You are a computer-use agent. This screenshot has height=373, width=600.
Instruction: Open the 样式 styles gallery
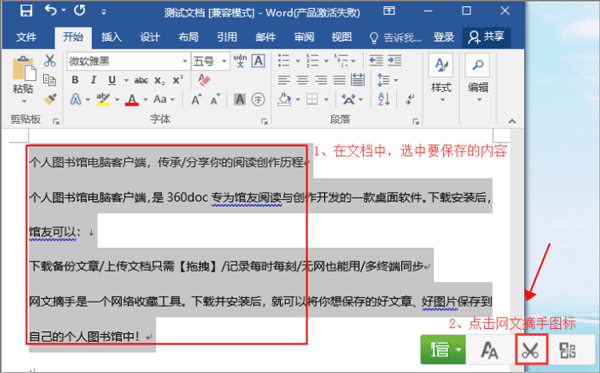tap(442, 78)
